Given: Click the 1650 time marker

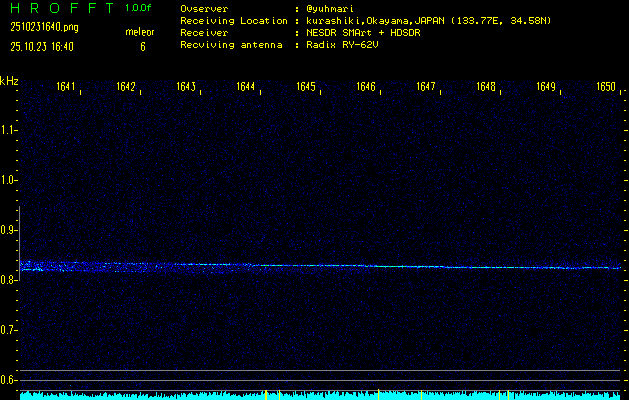Looking at the screenshot, I should (606, 87).
